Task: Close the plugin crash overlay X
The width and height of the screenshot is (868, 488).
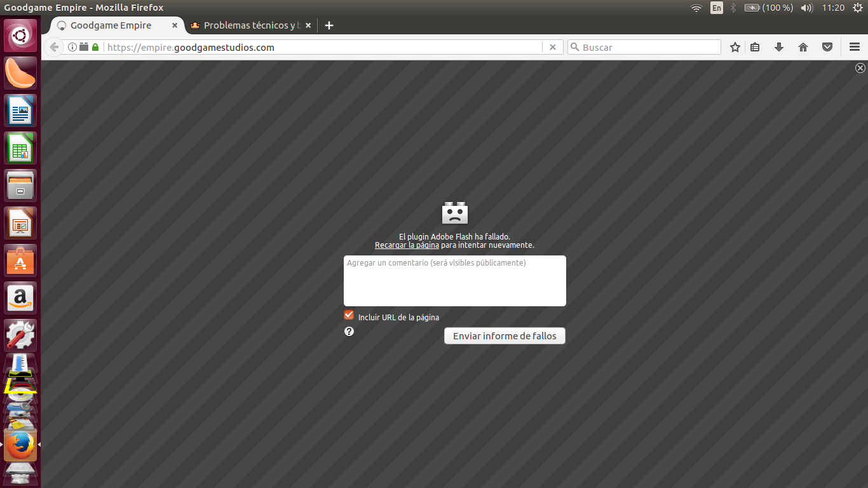Action: click(x=860, y=68)
